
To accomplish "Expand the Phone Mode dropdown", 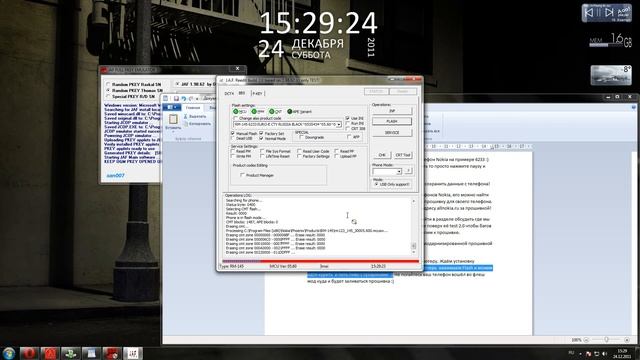I will pos(399,171).
